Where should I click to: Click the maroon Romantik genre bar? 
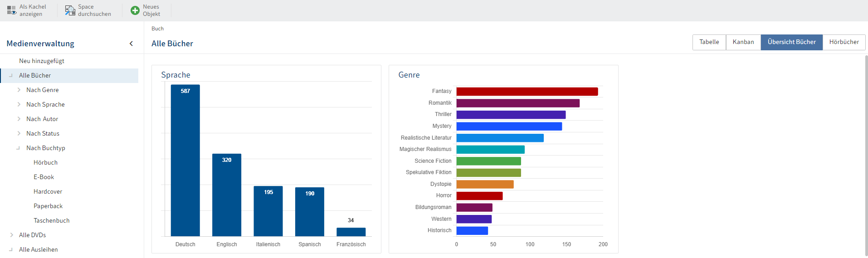pos(518,103)
